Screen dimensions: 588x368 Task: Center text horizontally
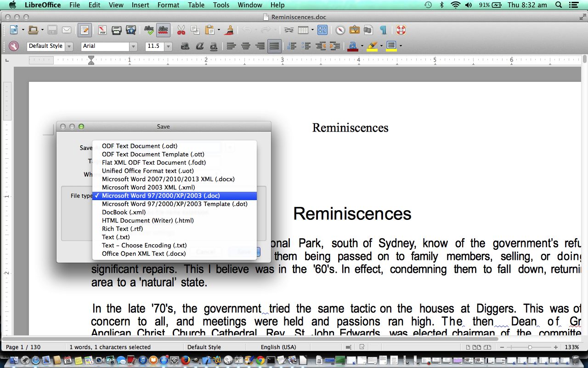(246, 46)
